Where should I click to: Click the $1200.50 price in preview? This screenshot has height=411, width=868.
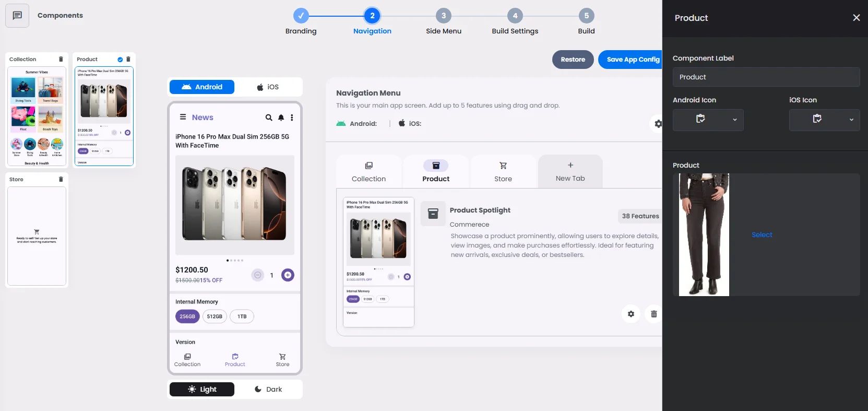pyautogui.click(x=192, y=270)
